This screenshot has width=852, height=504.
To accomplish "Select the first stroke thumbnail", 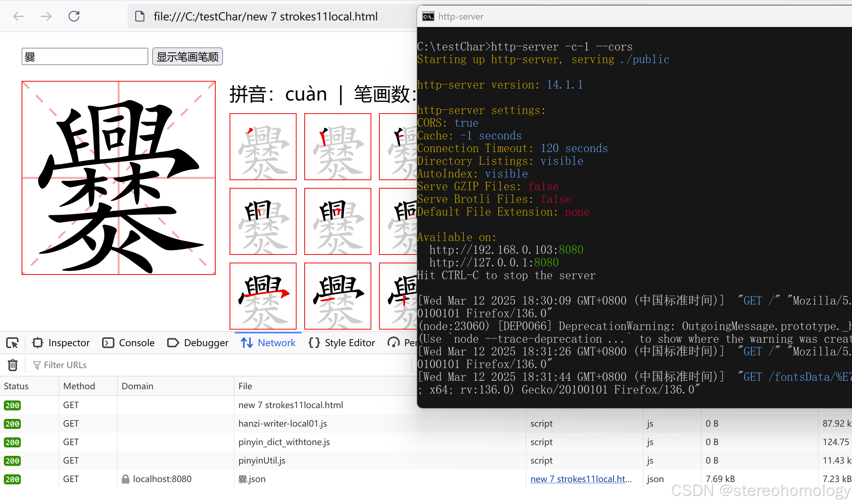I will point(263,147).
